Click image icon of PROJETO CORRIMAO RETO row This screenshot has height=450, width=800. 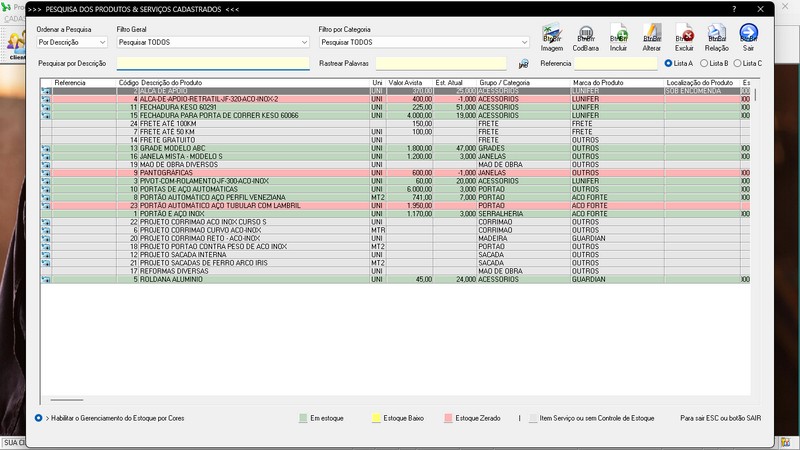click(x=46, y=239)
